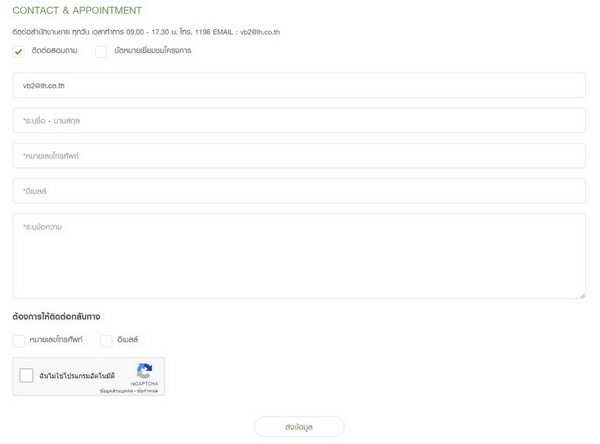Image resolution: width=600 pixels, height=444 pixels.
Task: Tick the หมายเลขโทรศัพท์ contact-back checkbox
Action: click(19, 341)
